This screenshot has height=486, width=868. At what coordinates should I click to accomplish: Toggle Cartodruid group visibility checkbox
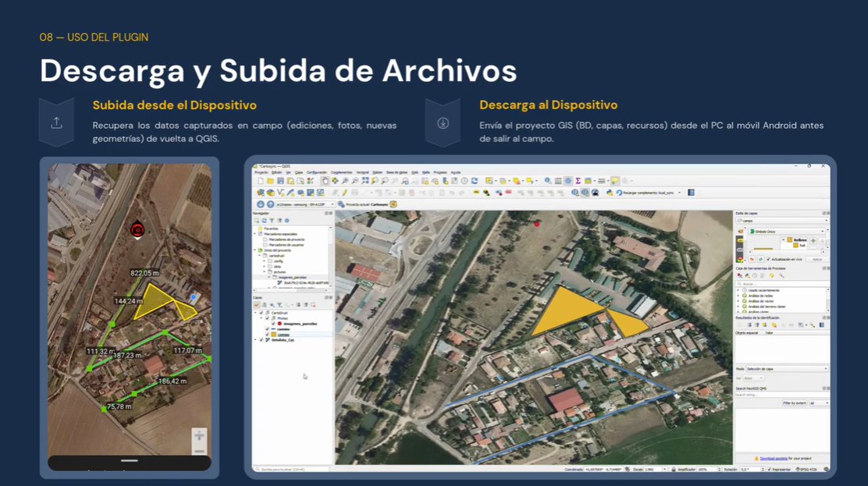(x=261, y=313)
